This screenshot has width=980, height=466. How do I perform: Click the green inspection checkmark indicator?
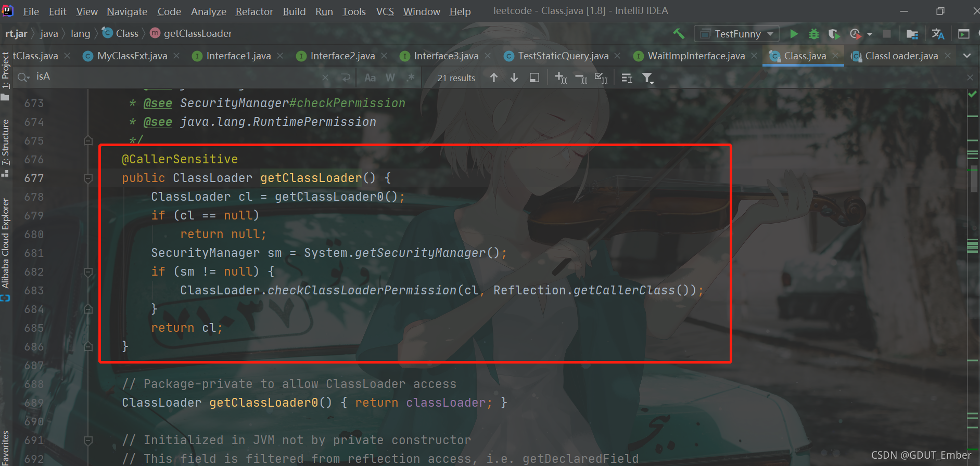click(x=972, y=95)
